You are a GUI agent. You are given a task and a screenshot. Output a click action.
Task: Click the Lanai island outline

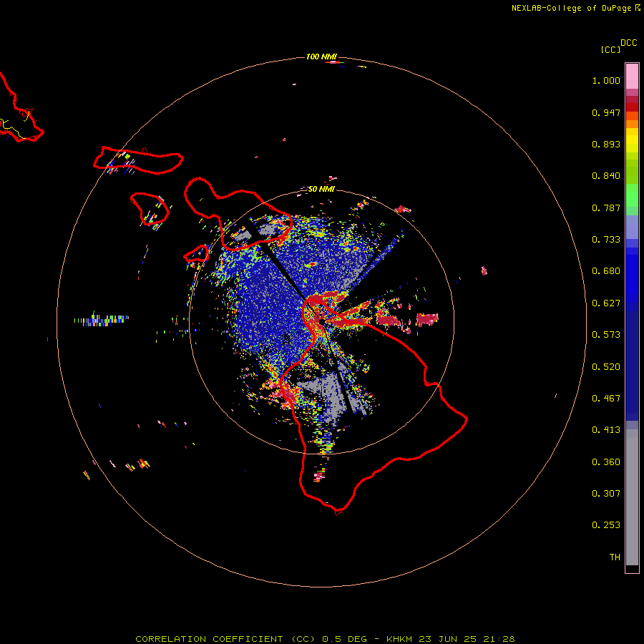150,209
